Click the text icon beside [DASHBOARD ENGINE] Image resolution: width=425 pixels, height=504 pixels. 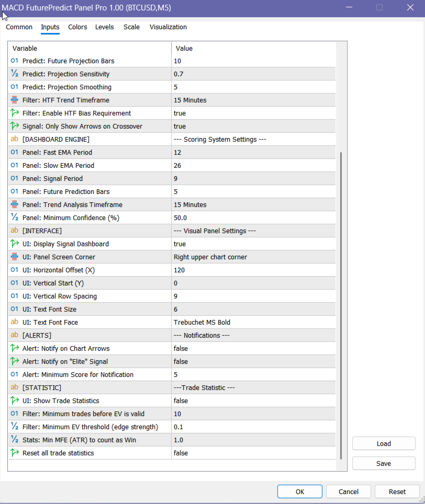(14, 140)
